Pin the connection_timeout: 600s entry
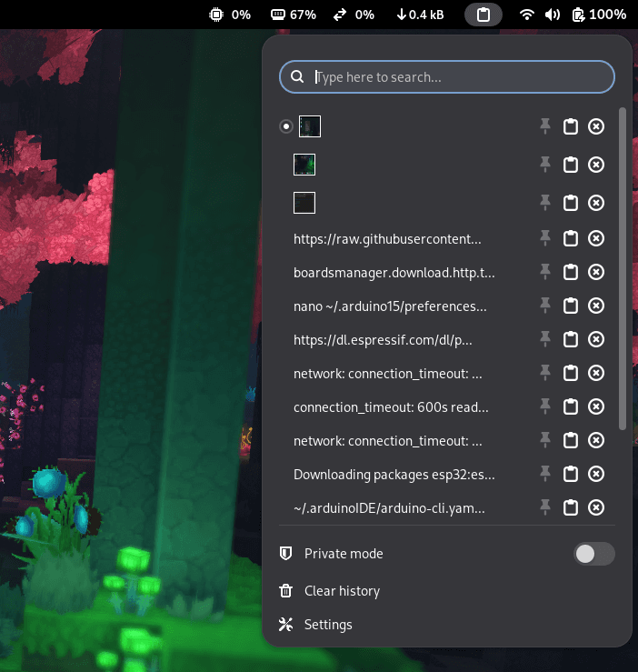Viewport: 638px width, 672px height. [545, 406]
